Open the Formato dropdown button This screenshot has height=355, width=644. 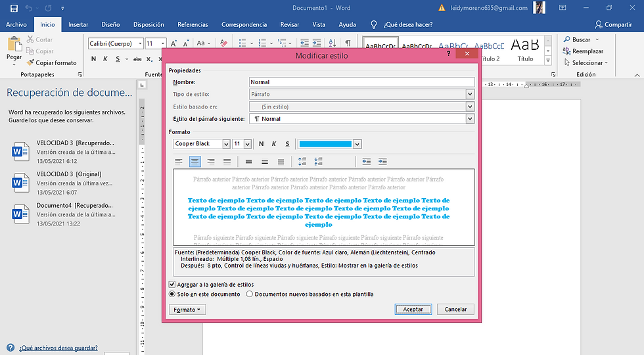pos(187,310)
